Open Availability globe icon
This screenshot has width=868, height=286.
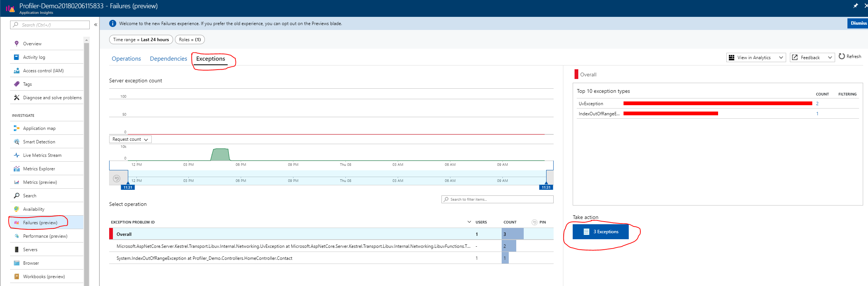[x=16, y=209]
